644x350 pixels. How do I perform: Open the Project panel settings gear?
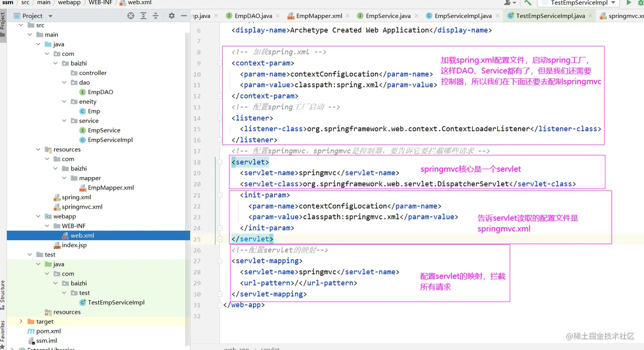[x=172, y=16]
